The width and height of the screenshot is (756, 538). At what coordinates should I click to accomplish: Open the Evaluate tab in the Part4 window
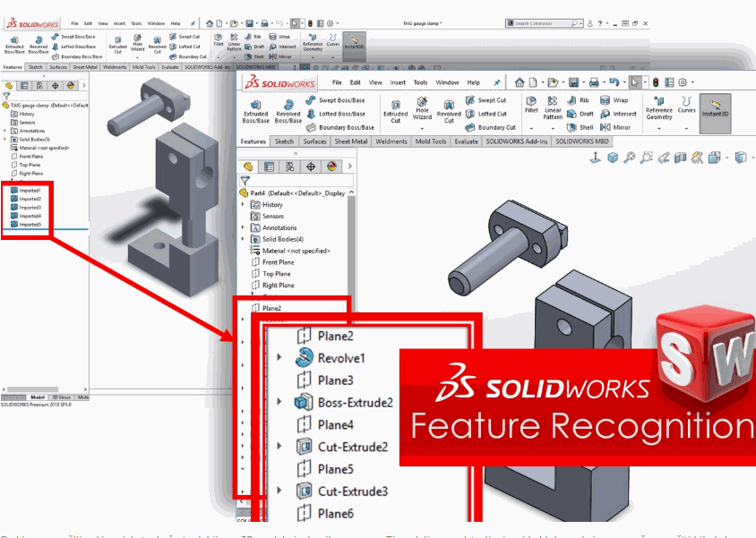tap(467, 141)
